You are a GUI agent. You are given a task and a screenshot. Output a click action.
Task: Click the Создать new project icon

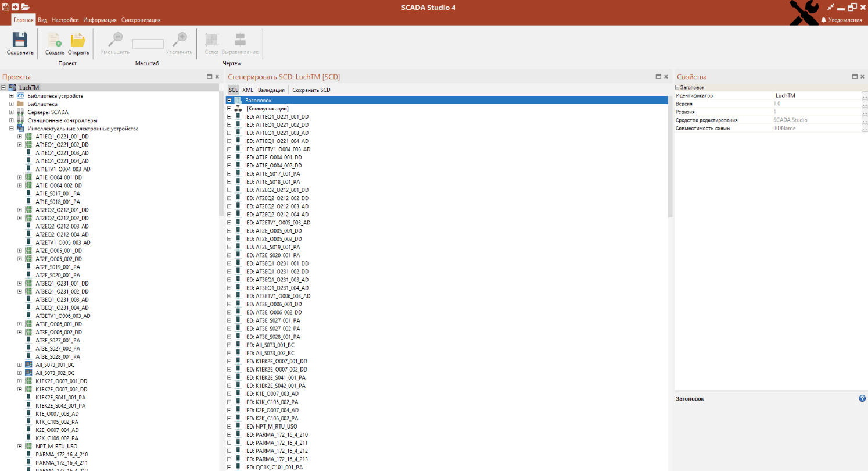55,40
